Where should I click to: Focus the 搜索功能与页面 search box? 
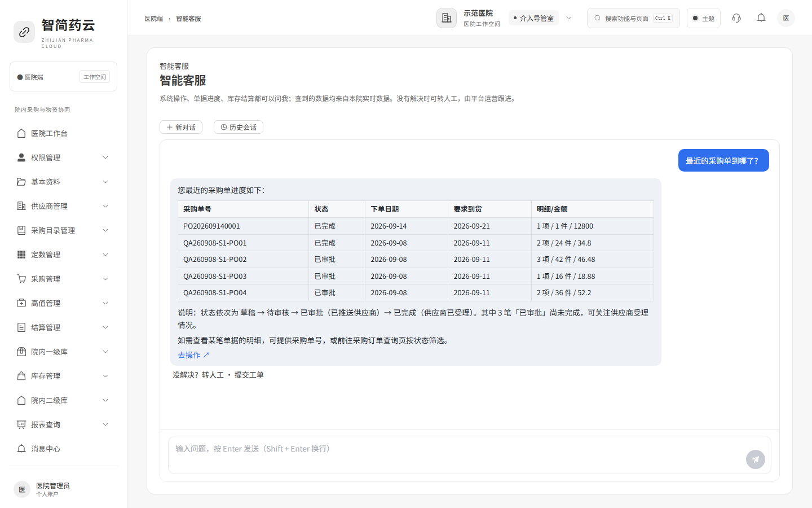pyautogui.click(x=633, y=18)
